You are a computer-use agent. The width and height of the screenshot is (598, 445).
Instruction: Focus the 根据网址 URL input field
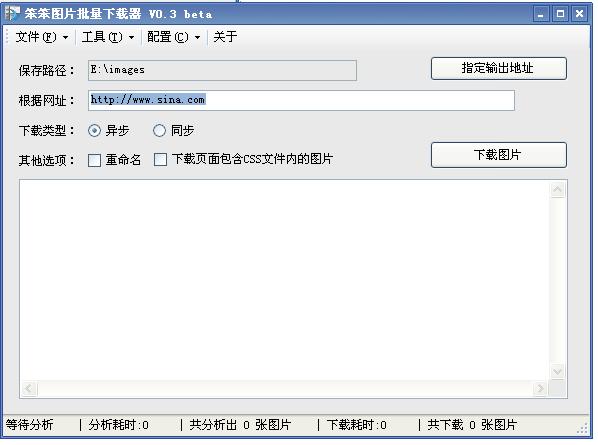tap(301, 100)
